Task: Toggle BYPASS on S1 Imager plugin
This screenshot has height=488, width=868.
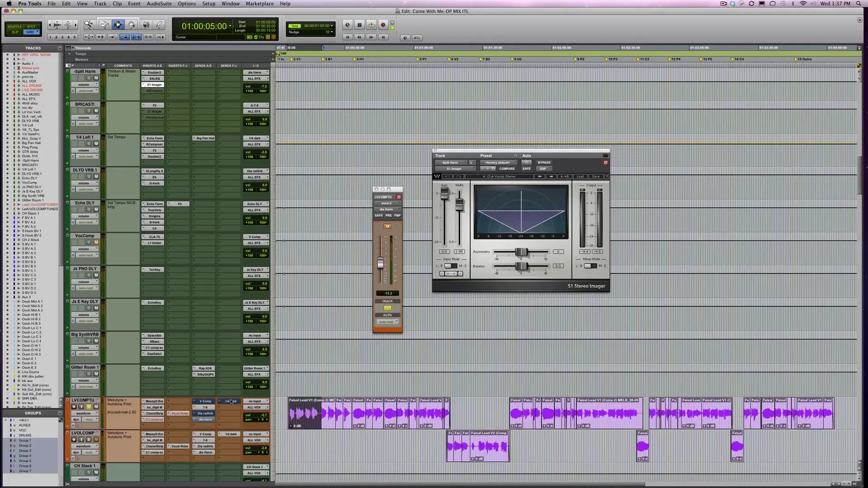Action: pyautogui.click(x=544, y=163)
